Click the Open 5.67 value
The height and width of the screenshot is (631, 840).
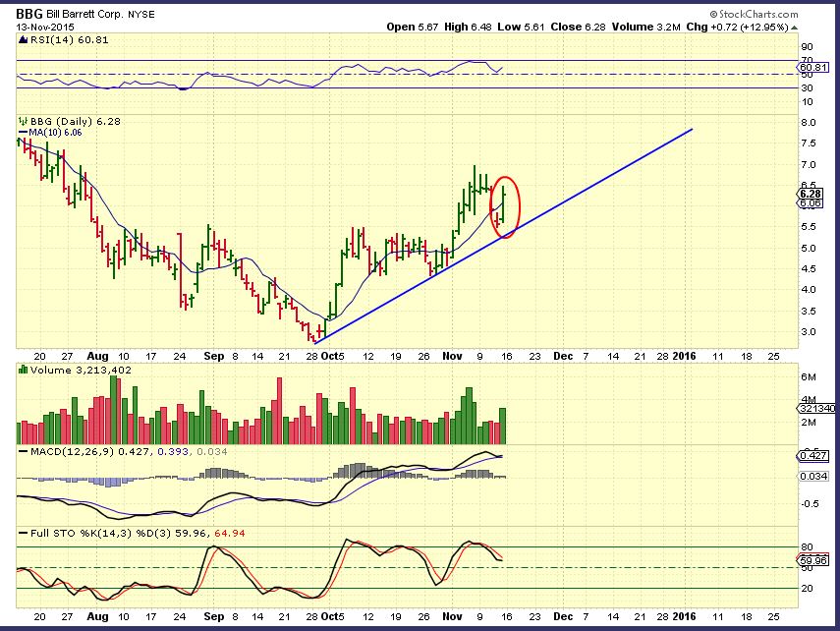coord(413,27)
